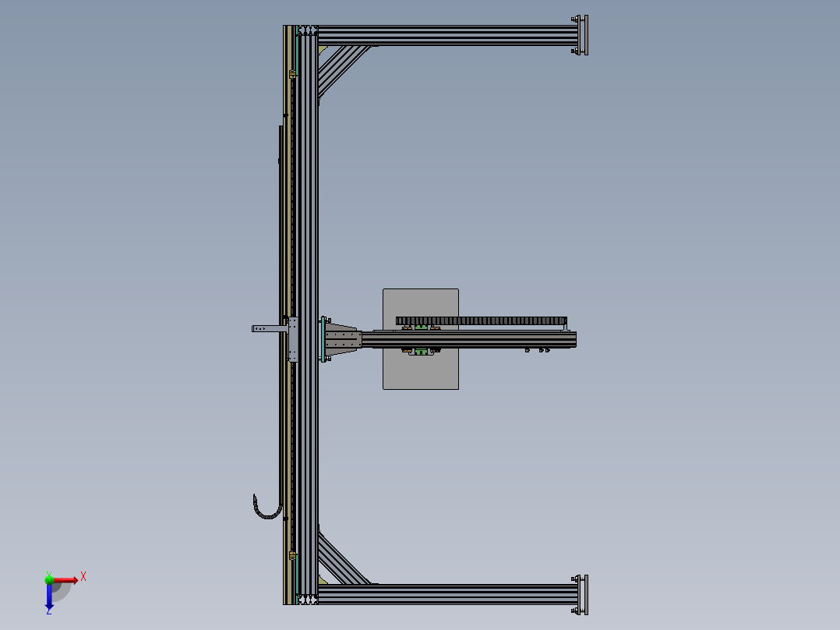Click the green Y axis ball of the triad
Viewport: 840px width, 630px height.
click(49, 579)
